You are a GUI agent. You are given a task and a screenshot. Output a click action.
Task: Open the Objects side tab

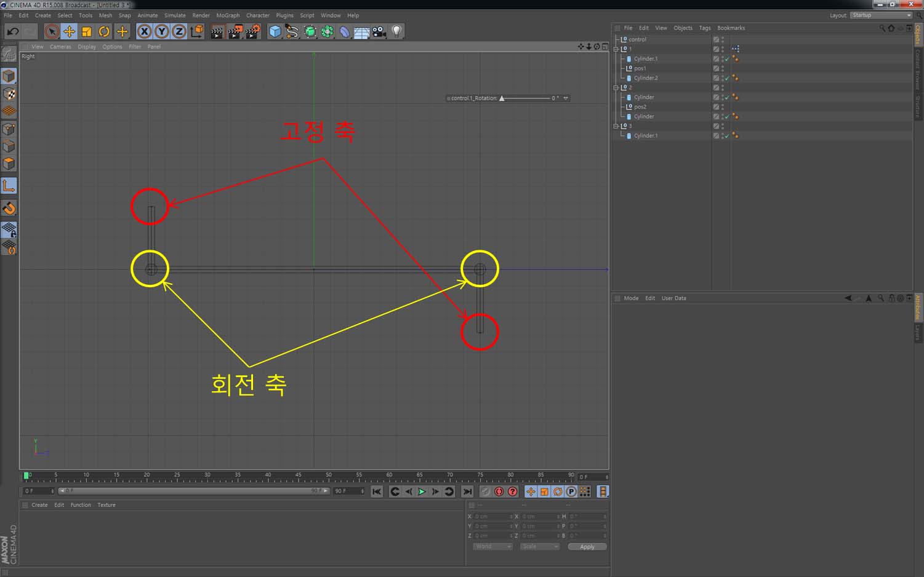918,34
